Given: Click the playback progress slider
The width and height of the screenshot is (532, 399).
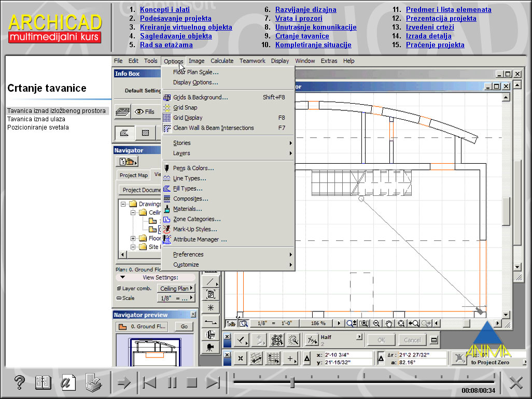Looking at the screenshot, I should tap(292, 382).
